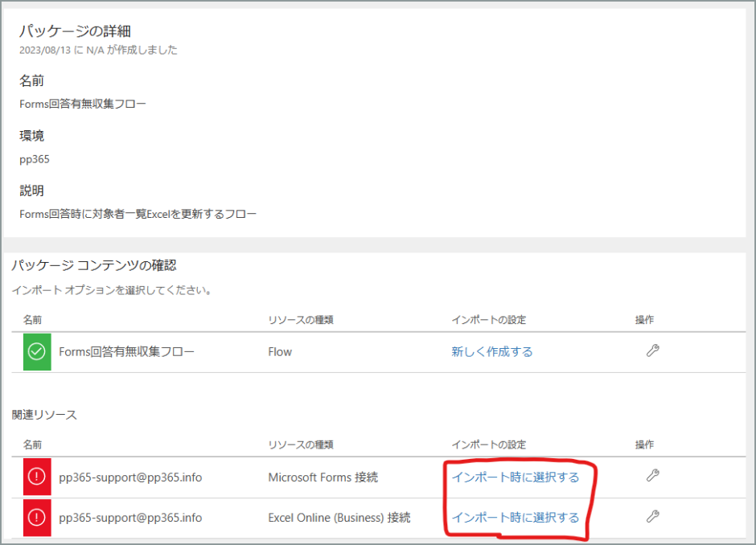Click the environment name pp365

[x=33, y=159]
